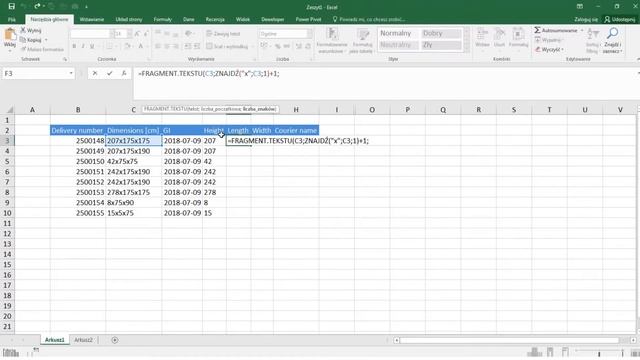This screenshot has height=360, width=640.
Task: Open Znajdź i zaznacz magnifier
Action: (612, 40)
